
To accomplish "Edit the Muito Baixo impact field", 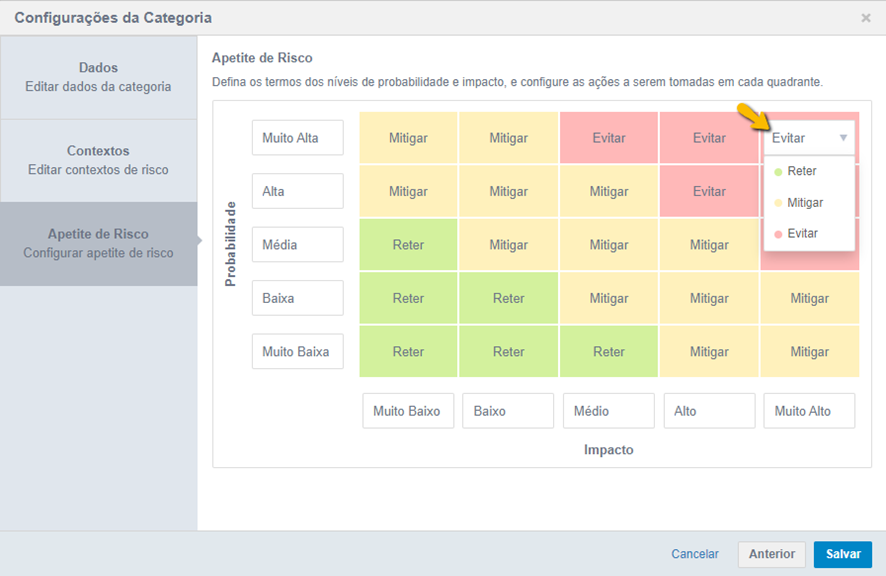I will coord(408,411).
